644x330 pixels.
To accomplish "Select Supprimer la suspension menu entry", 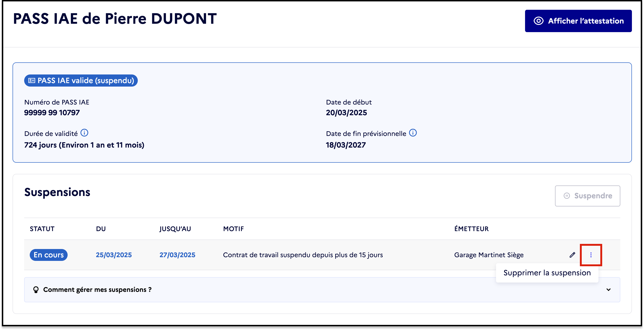I will [x=547, y=273].
